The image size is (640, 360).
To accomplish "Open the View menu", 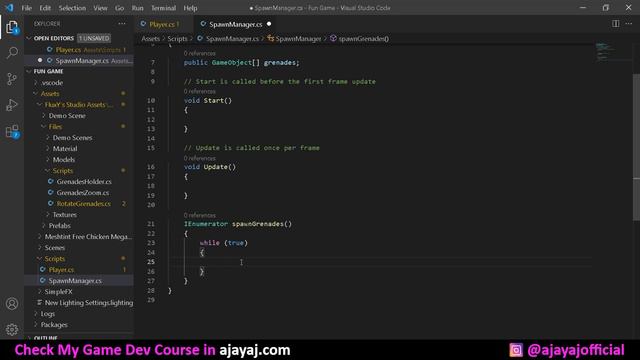I will click(100, 8).
